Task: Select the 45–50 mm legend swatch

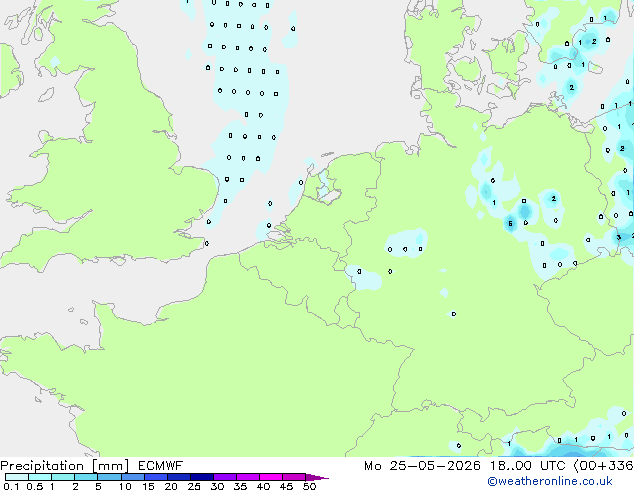Action: coord(294,477)
